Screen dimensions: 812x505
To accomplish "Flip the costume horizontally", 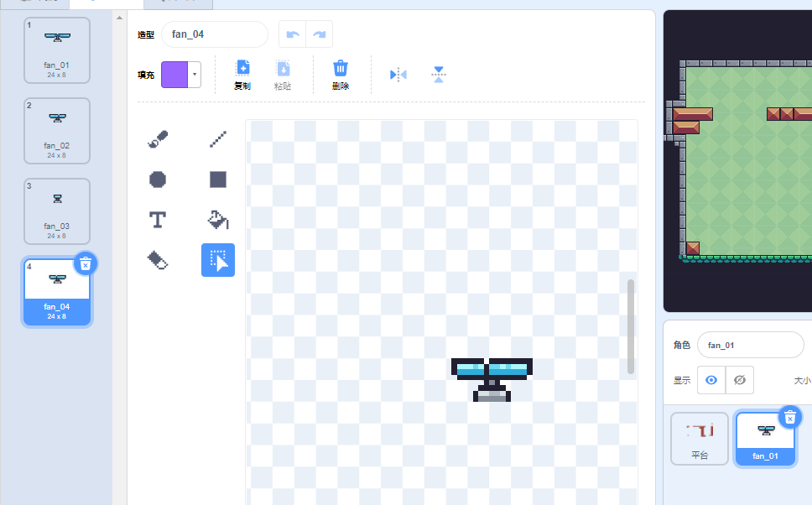I will pyautogui.click(x=398, y=75).
